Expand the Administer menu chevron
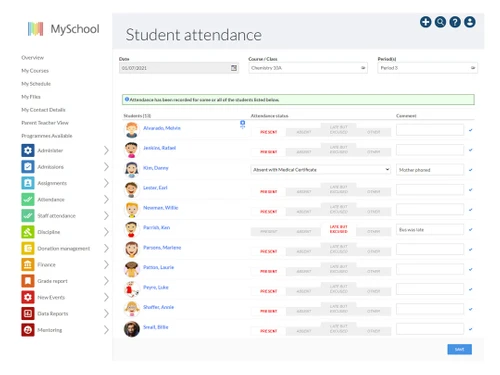Viewport: 500px width, 375px height. 106,150
